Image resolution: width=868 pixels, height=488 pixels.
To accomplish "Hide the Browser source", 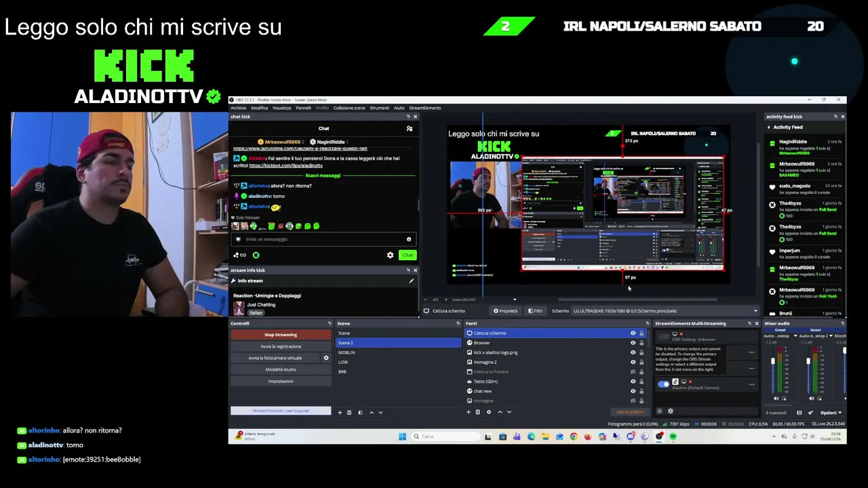I will (x=633, y=343).
